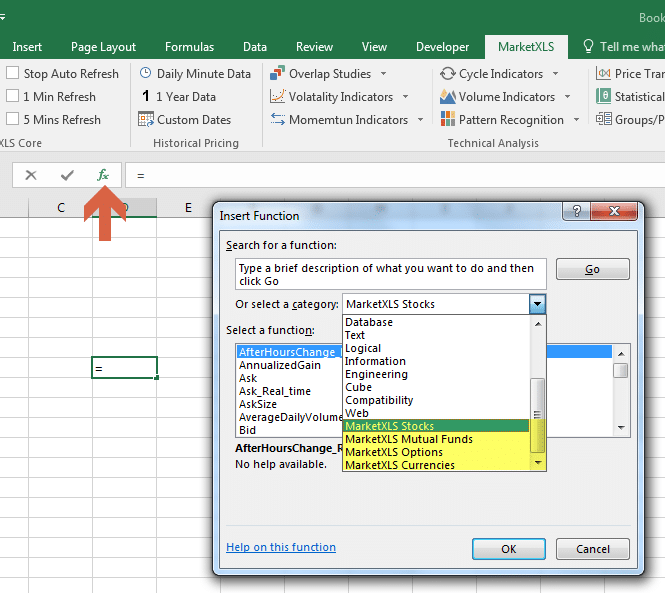The height and width of the screenshot is (593, 665).
Task: Click Groups/Portfolio icon
Action: (603, 119)
